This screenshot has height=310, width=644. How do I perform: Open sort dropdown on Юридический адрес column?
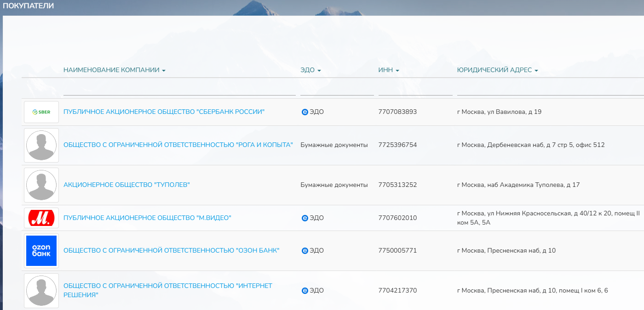536,70
